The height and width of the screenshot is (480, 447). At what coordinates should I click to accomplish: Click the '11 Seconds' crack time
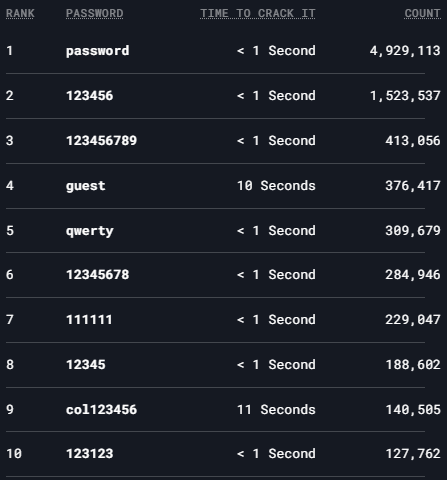click(x=276, y=410)
